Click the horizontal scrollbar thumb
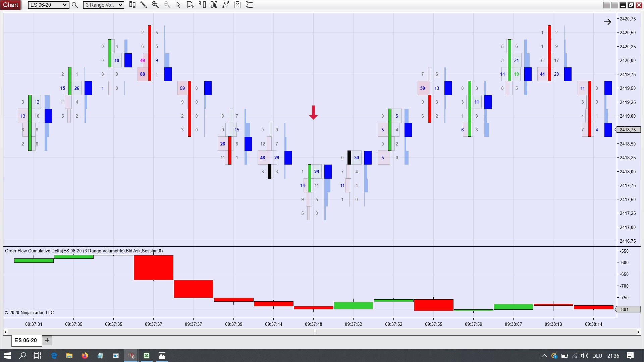 point(315,332)
